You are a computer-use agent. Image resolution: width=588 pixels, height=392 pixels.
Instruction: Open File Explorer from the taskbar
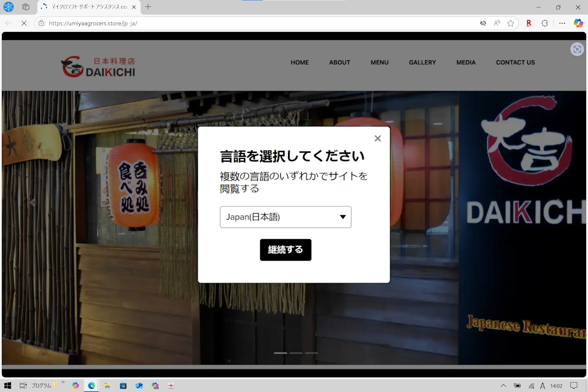point(107,386)
